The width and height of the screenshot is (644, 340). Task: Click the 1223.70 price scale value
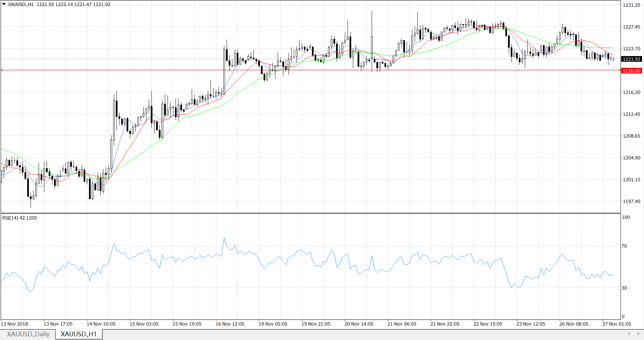tap(632, 49)
